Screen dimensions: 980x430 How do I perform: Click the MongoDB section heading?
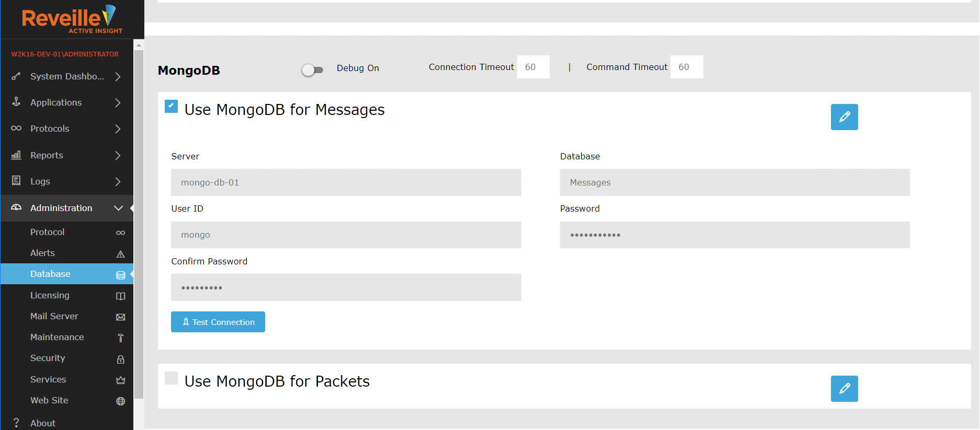pyautogui.click(x=189, y=70)
